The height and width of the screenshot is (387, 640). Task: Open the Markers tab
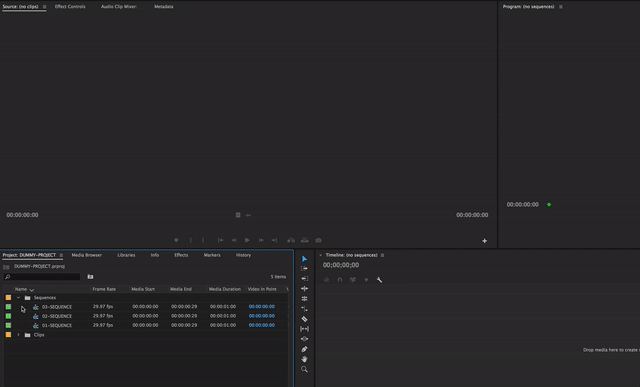[212, 255]
